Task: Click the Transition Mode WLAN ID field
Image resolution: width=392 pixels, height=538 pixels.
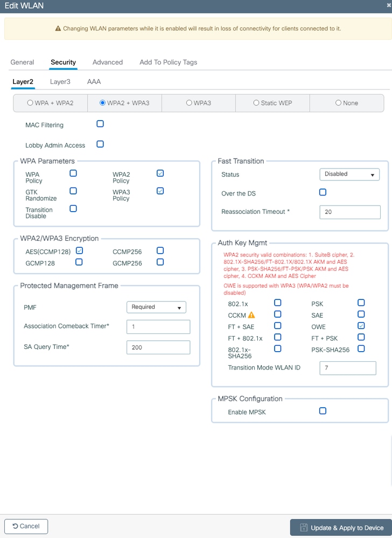Action: pyautogui.click(x=348, y=368)
